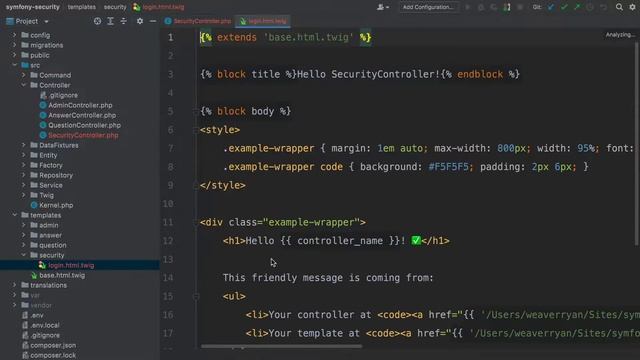Click the Git commit green checkmark
Viewport: 640px width, 360px height.
tap(564, 7)
